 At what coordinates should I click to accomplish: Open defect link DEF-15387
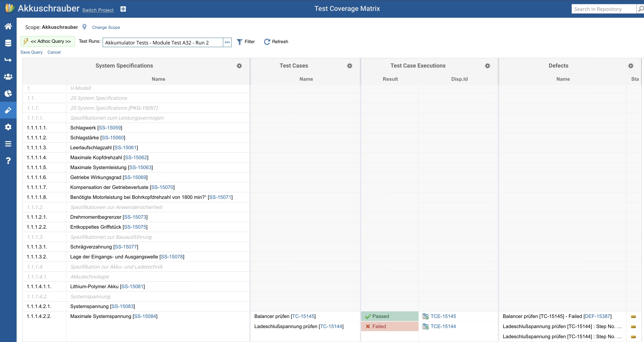[597, 316]
